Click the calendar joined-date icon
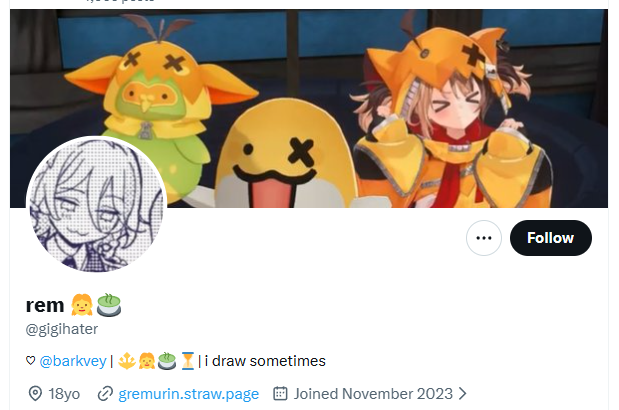The image size is (619, 410). 280,393
